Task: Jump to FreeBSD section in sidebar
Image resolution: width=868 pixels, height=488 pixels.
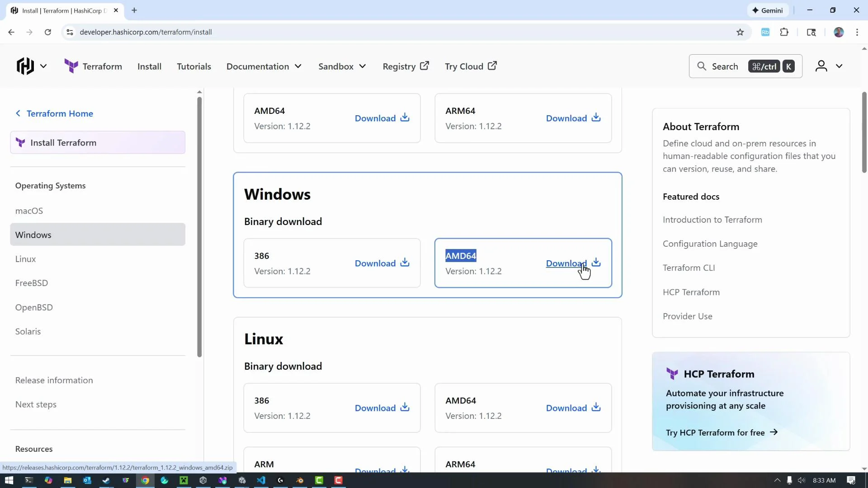Action: tap(32, 283)
